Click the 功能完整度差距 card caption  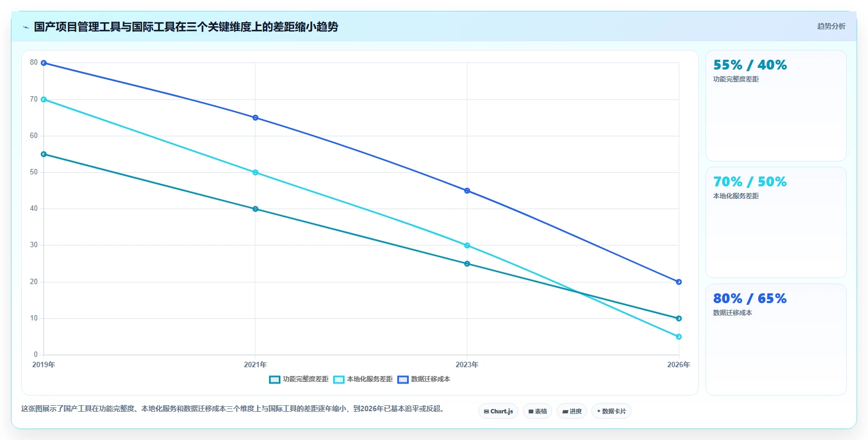[x=736, y=79]
